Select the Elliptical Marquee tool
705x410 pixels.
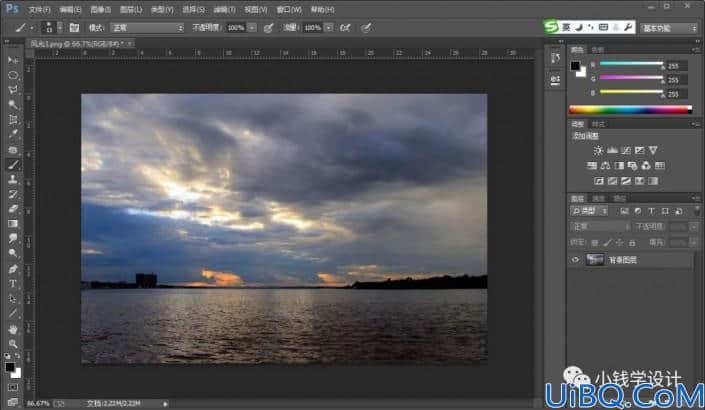click(x=13, y=75)
